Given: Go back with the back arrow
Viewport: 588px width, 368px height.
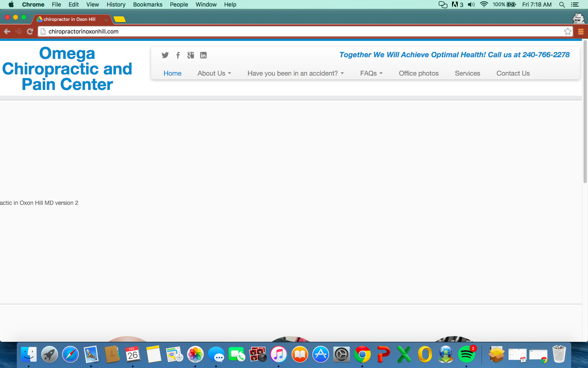Looking at the screenshot, I should [x=7, y=31].
